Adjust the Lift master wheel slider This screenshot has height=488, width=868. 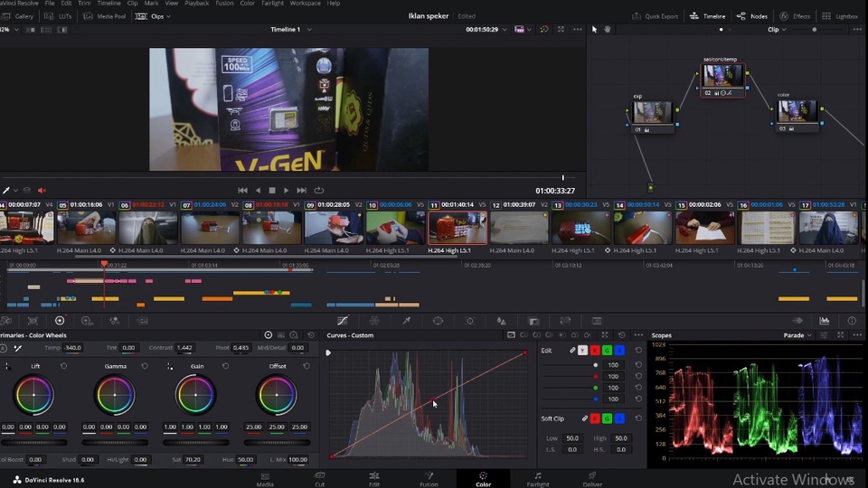33,442
